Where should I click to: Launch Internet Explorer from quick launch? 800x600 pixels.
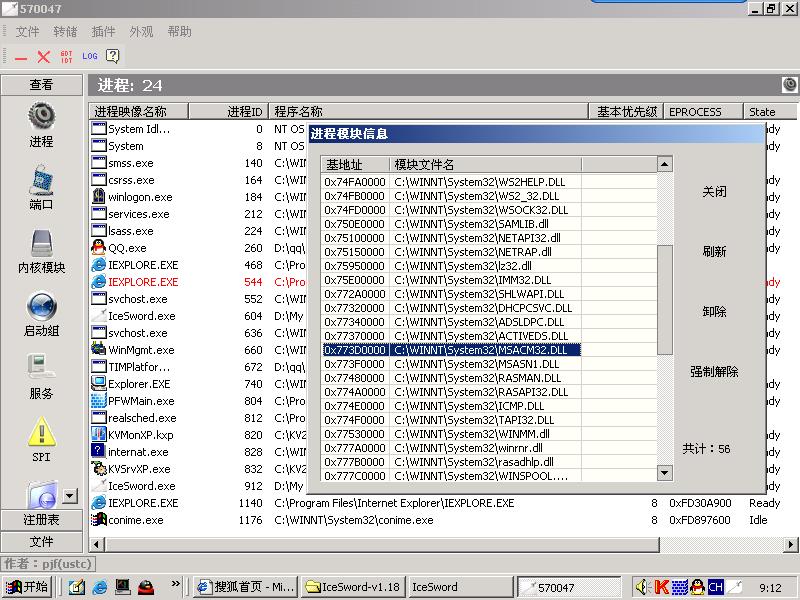[100, 587]
